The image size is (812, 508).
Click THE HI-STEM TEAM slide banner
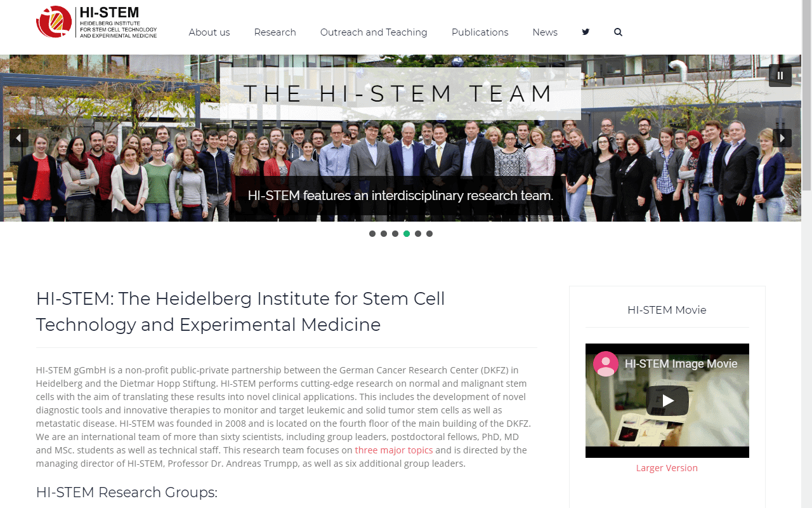400,93
